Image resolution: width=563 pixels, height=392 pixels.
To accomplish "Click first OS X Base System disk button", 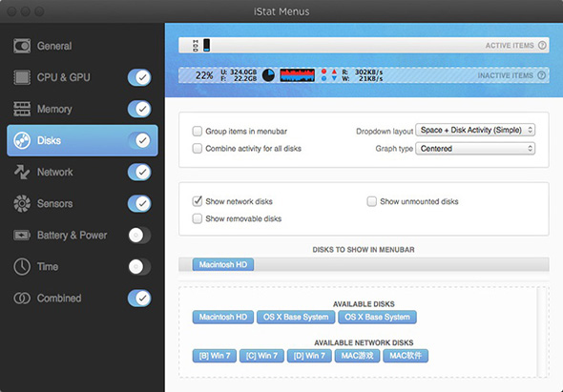I will point(296,317).
